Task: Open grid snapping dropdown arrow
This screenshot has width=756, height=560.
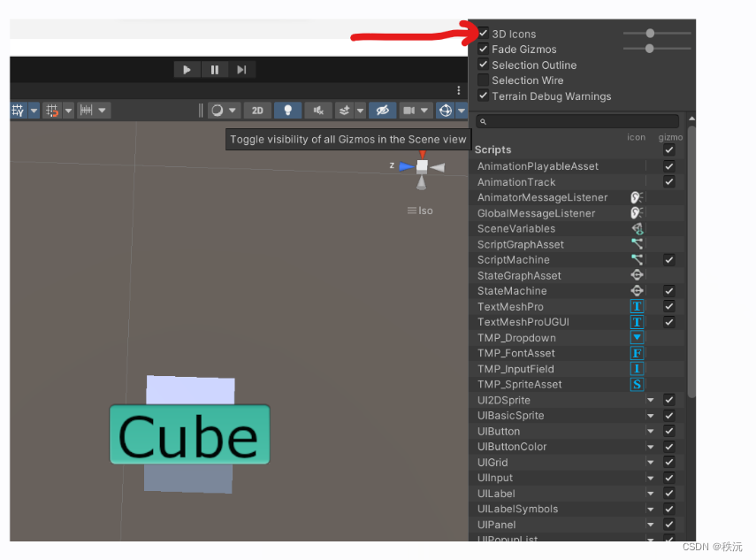Action: tap(68, 111)
